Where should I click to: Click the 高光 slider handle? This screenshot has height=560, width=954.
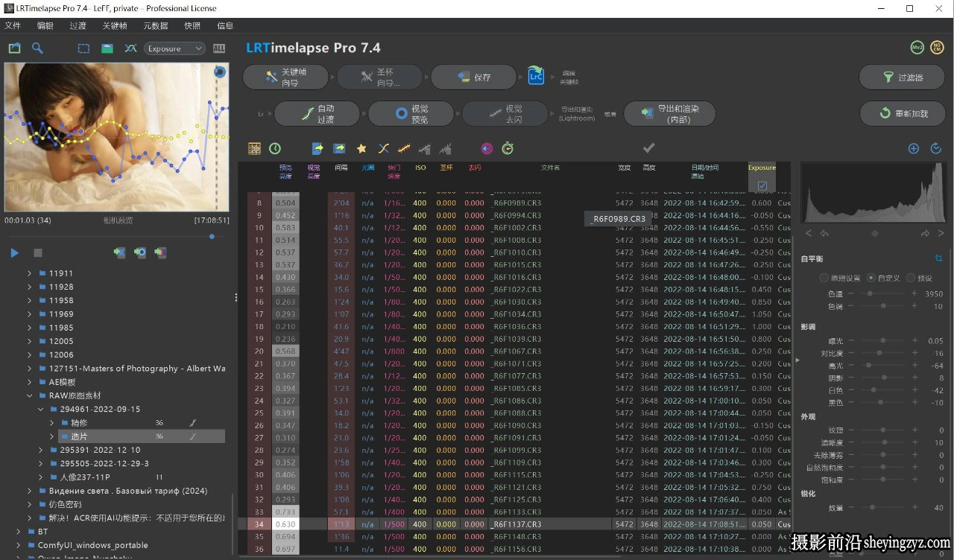click(868, 366)
